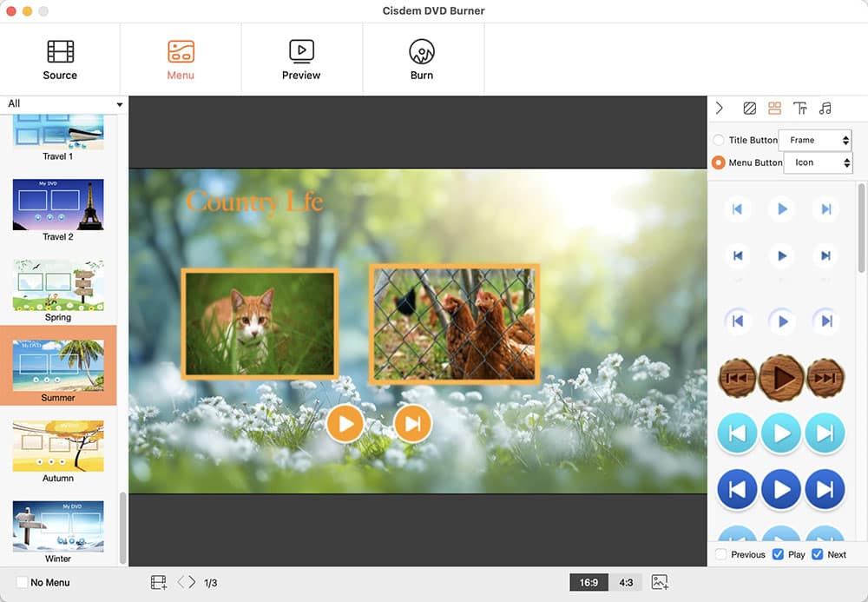This screenshot has width=868, height=602.
Task: Open the Icon style dropdown
Action: [x=818, y=162]
